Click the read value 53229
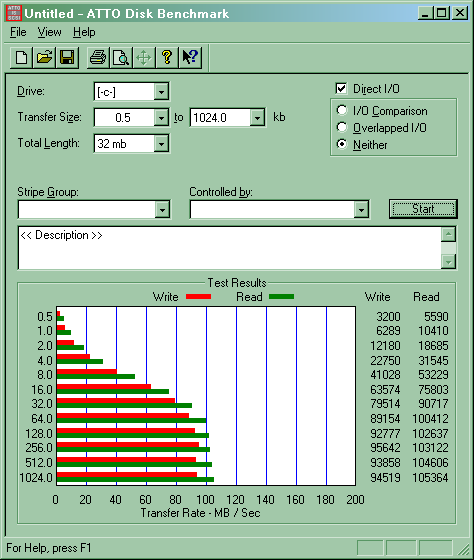Image resolution: width=474 pixels, height=560 pixels. point(433,375)
